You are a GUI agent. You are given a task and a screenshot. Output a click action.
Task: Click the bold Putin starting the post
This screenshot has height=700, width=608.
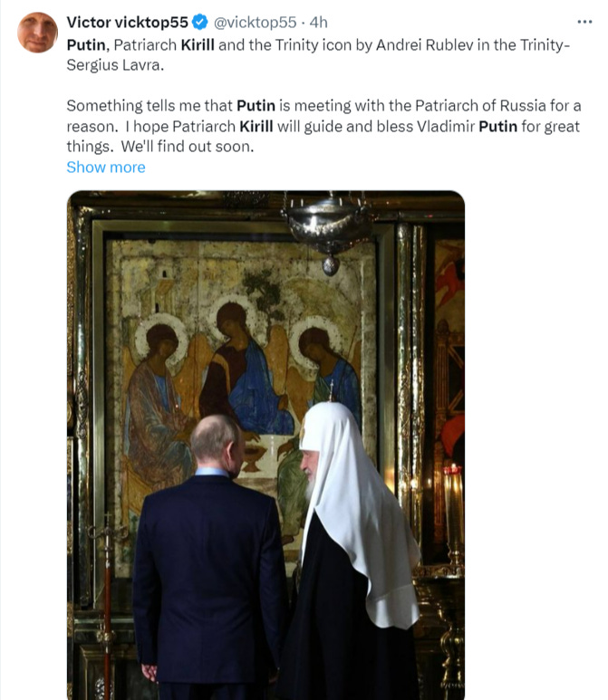[x=86, y=44]
